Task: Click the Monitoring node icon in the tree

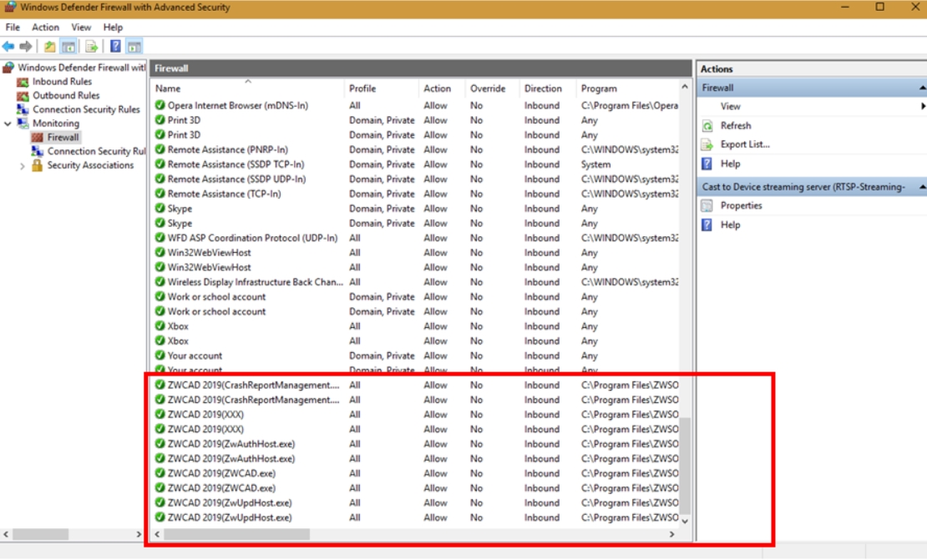Action: point(23,124)
